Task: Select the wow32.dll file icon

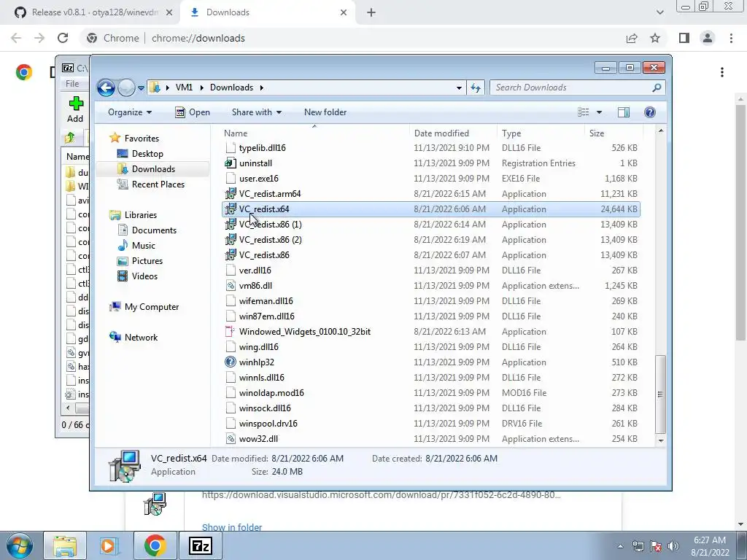Action: (x=231, y=439)
